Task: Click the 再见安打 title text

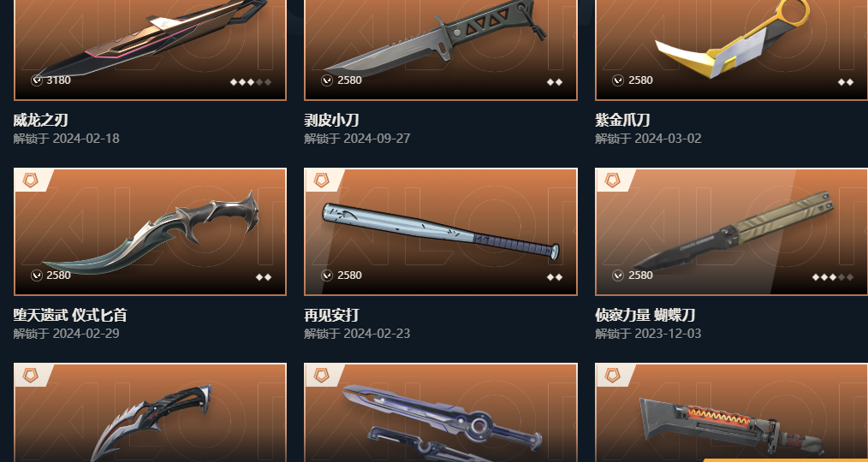Action: point(331,316)
